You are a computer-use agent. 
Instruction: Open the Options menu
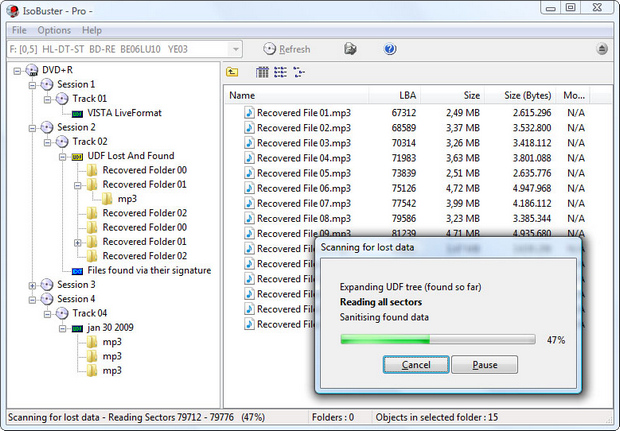pos(54,30)
